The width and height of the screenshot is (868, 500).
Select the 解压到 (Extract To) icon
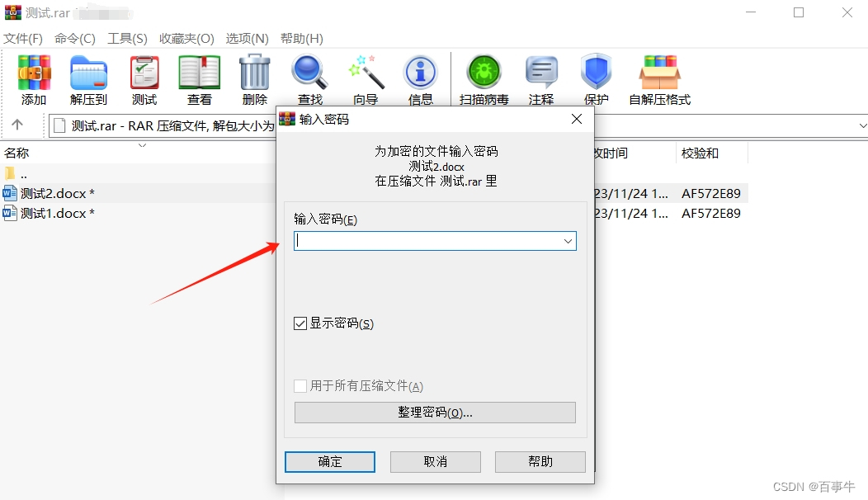pyautogui.click(x=88, y=73)
